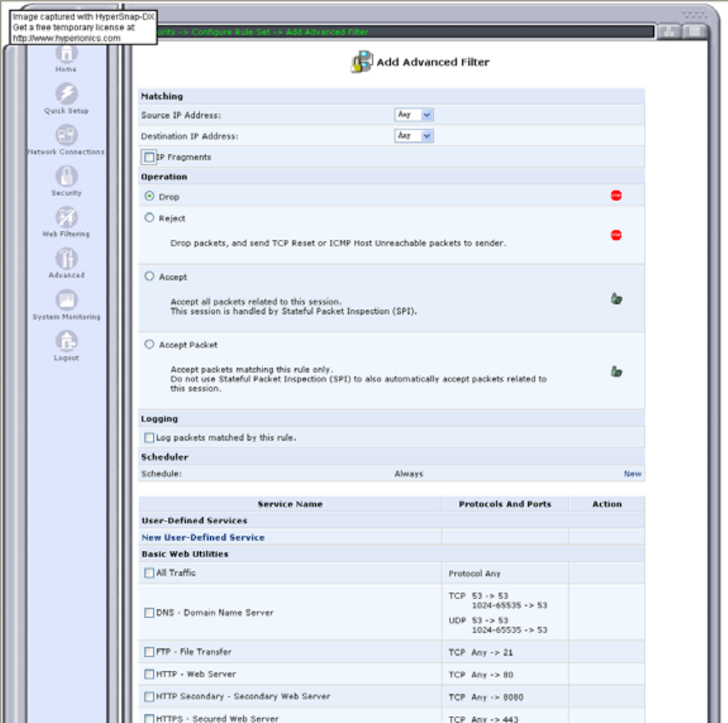Go to Network Connections in sidebar
The width and height of the screenshot is (728, 723).
point(66,135)
